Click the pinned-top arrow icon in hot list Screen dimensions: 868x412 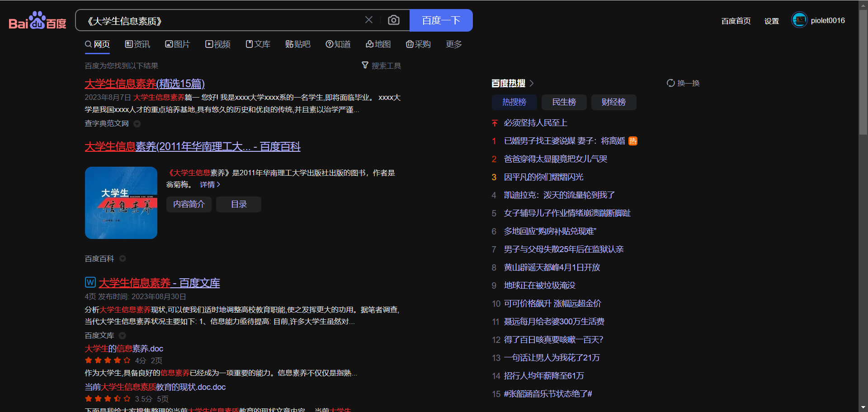(495, 123)
